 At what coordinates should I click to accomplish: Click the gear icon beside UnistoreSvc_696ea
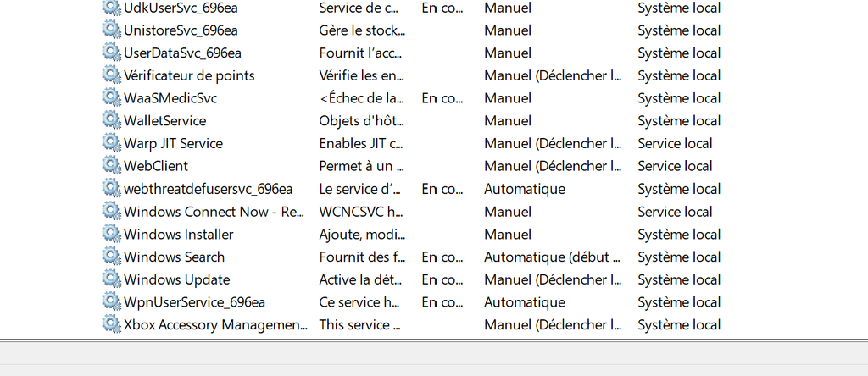point(111,30)
